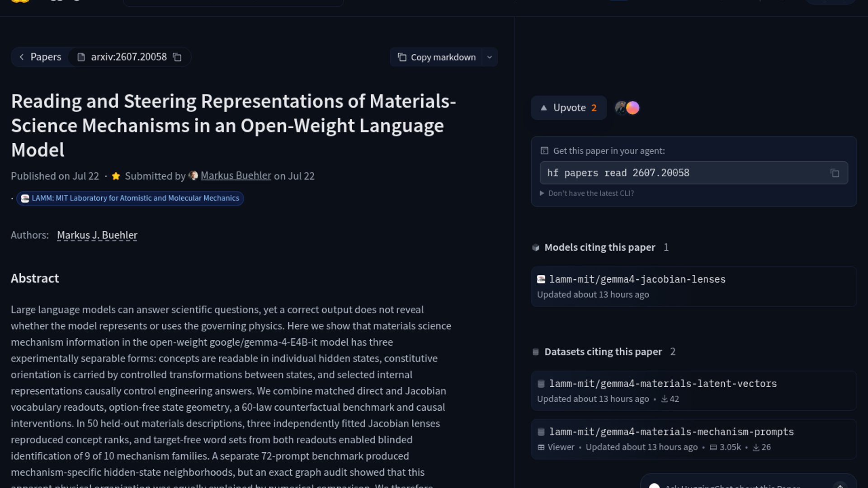Open the Copy markdown dropdown arrow
This screenshot has width=868, height=488.
[x=490, y=57]
